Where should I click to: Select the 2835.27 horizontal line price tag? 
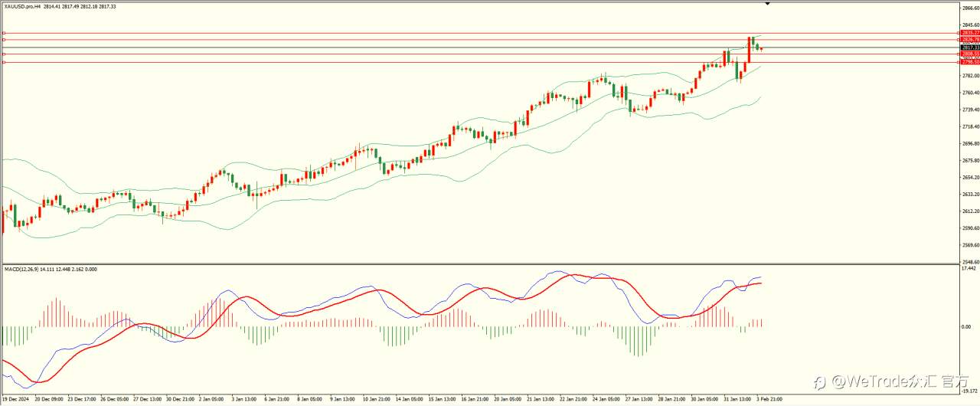point(970,33)
